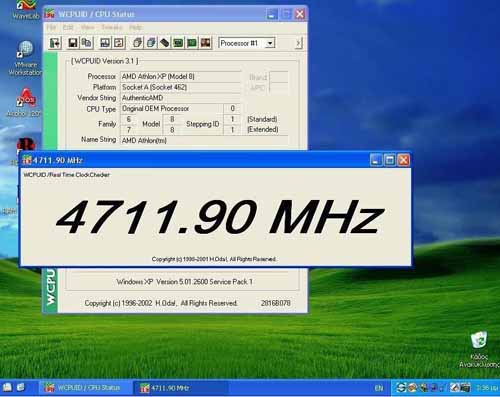Click the Processor name field AMD Athlon XP
This screenshot has width=500, height=397.
[x=180, y=77]
